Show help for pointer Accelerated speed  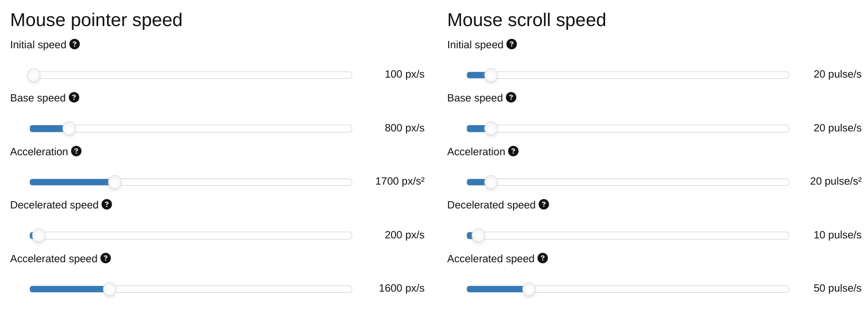coord(105,258)
